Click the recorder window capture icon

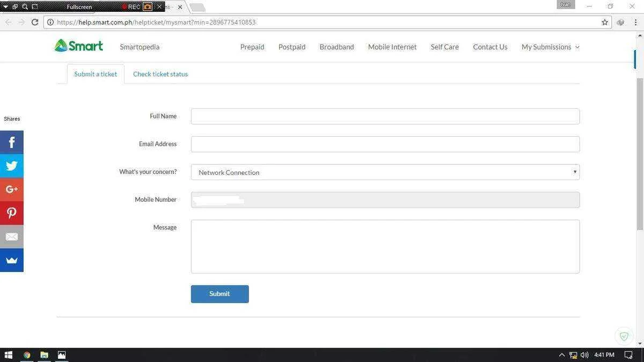pyautogui.click(x=15, y=6)
